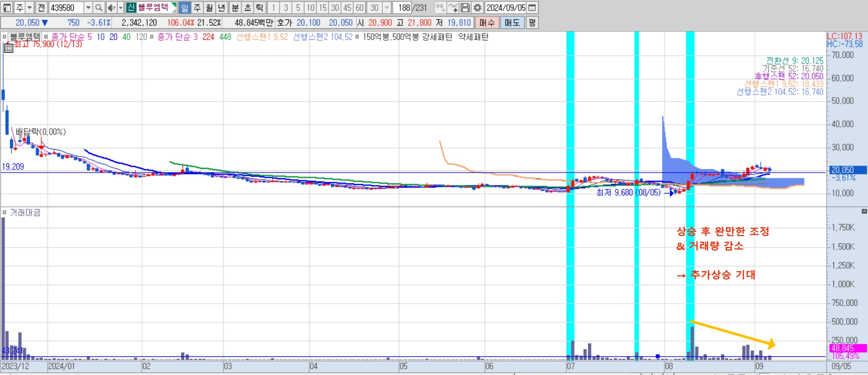Focus the date field 2024/09/05

(x=506, y=8)
